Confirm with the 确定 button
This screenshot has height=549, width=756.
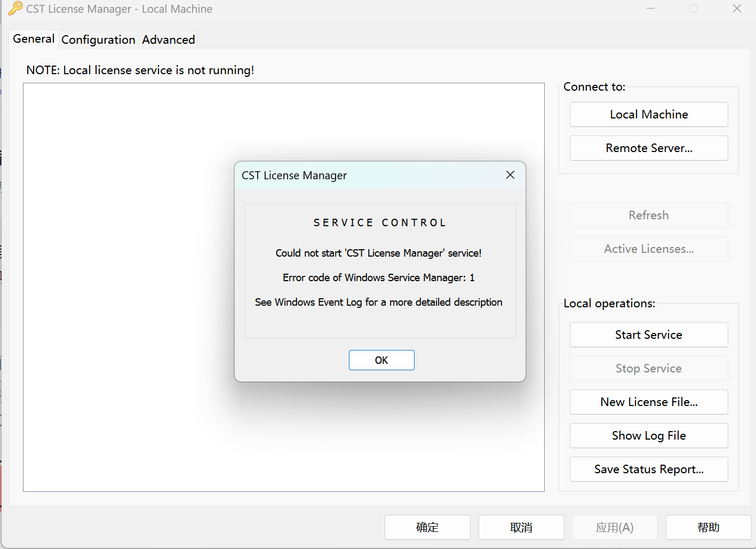pyautogui.click(x=427, y=527)
